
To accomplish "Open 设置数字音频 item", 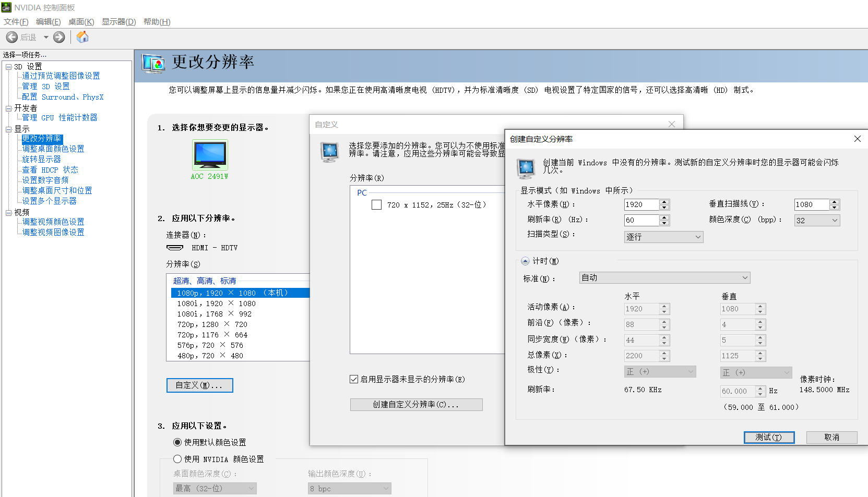I will (x=45, y=180).
